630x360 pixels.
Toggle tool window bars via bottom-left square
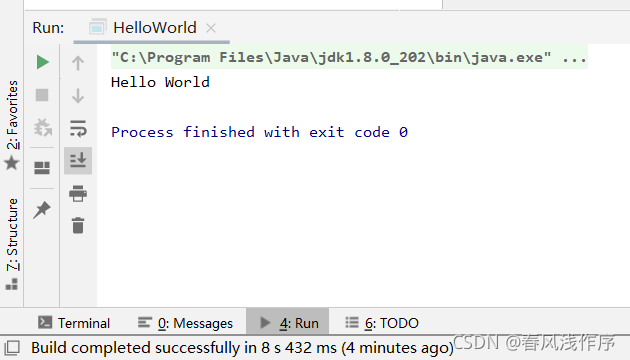coord(12,348)
